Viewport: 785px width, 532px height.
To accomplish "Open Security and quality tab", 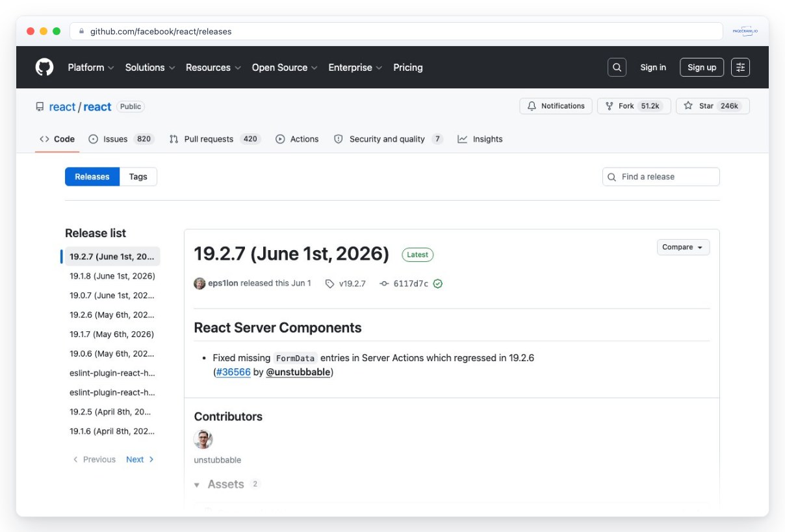I will point(388,139).
